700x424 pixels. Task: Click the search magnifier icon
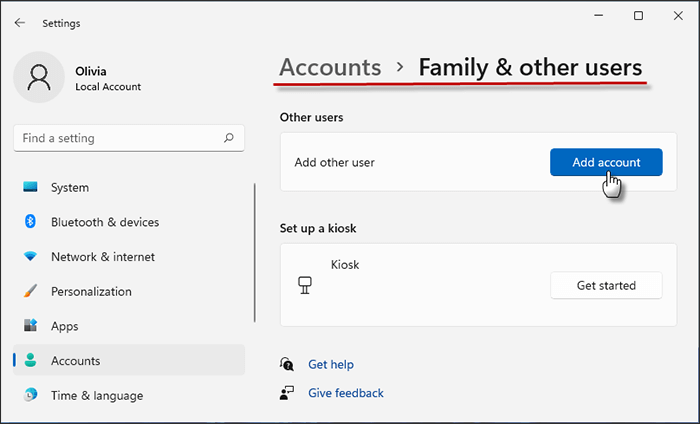(229, 138)
